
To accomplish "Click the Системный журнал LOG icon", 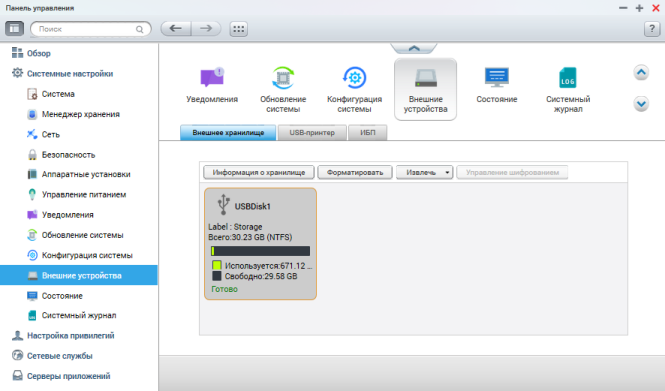I will [x=568, y=78].
